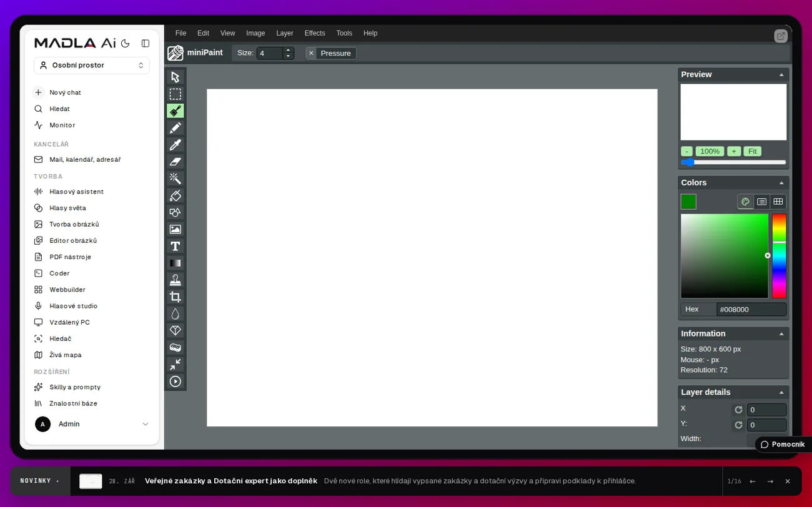Viewport: 812px width, 507px height.
Task: Select the Gradient tool
Action: point(176,263)
